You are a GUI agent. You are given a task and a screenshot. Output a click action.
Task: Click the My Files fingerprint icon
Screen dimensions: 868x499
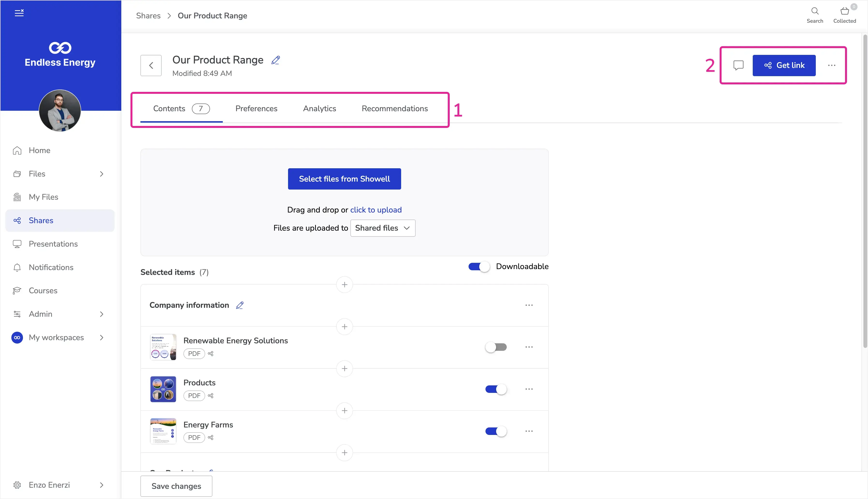[x=17, y=197]
